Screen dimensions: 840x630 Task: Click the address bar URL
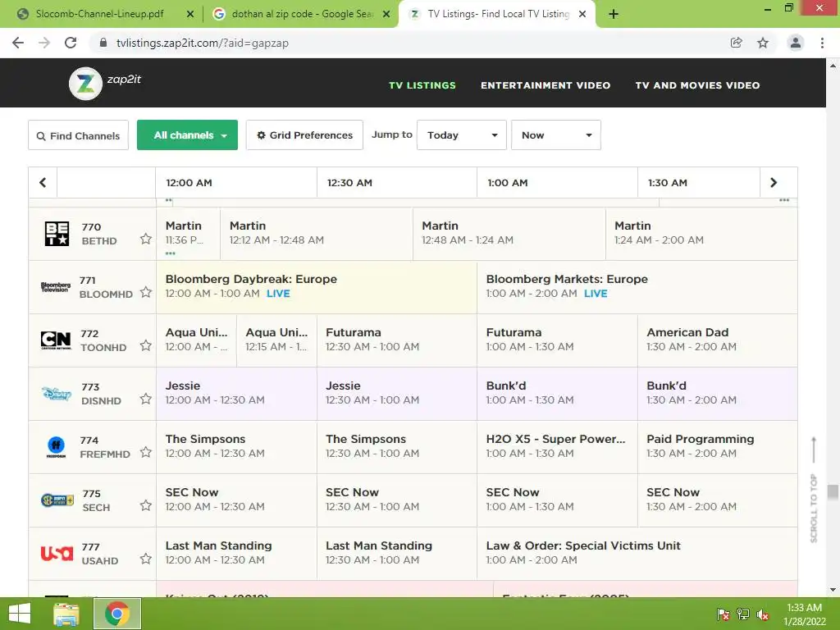point(203,43)
